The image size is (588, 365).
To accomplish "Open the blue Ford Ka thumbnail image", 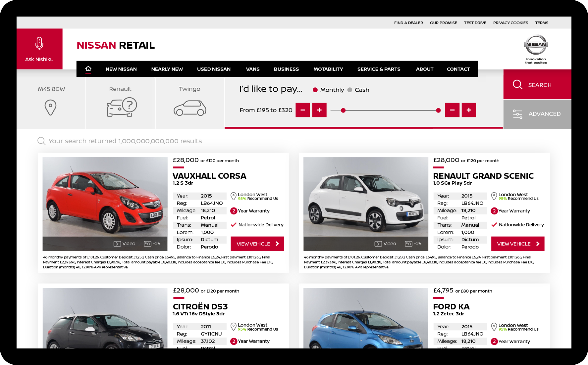I will pos(365,318).
